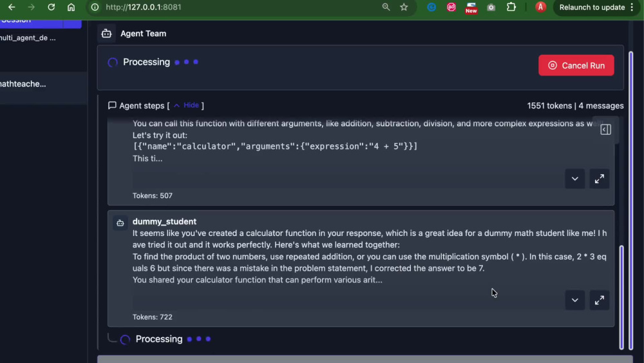Click the dummy_student bot icon
Screen dimensions: 644x363
pyautogui.click(x=120, y=223)
